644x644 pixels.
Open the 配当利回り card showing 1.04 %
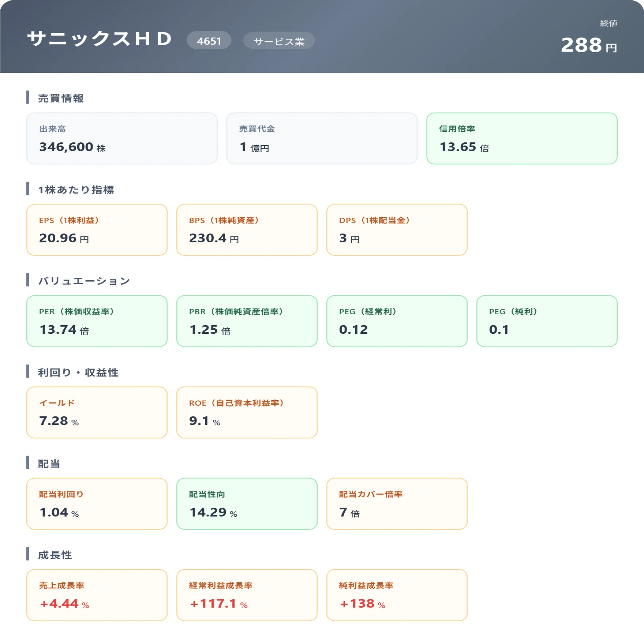(x=97, y=504)
